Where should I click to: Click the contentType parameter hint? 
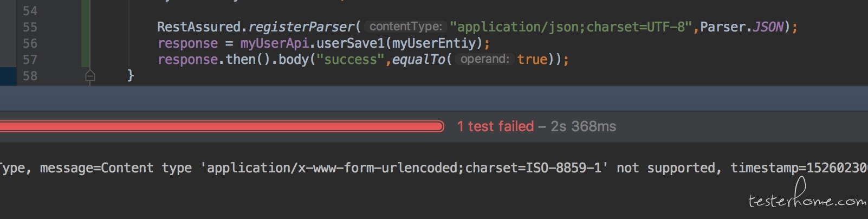pyautogui.click(x=405, y=27)
